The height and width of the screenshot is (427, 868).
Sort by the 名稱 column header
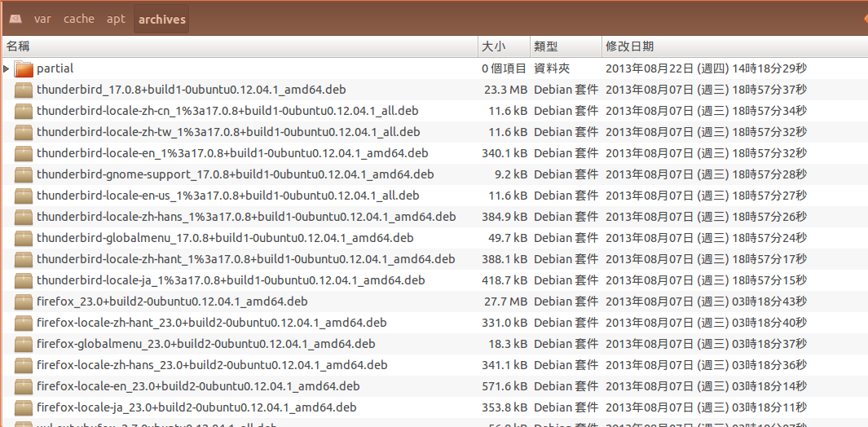[x=240, y=46]
